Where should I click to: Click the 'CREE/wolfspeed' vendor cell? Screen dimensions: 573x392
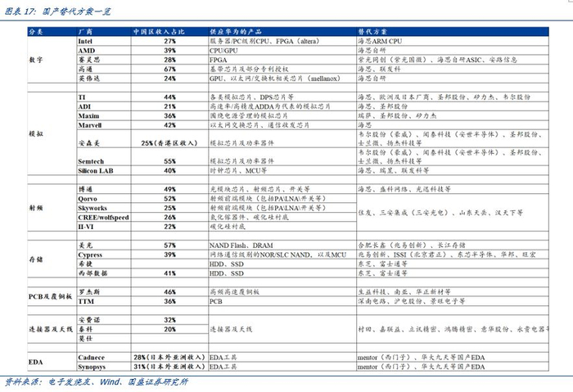pyautogui.click(x=103, y=218)
